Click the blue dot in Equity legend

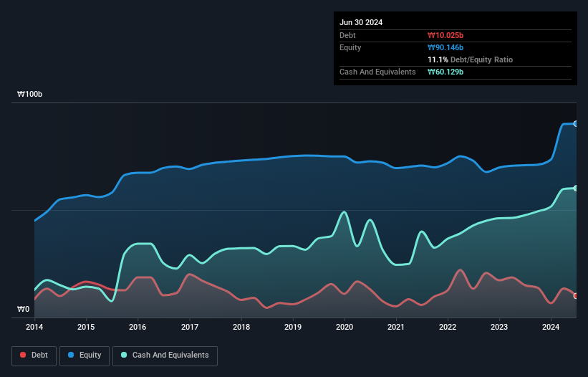71,355
